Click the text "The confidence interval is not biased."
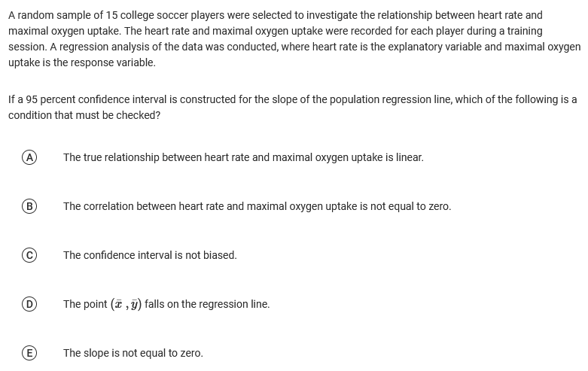 [150, 255]
